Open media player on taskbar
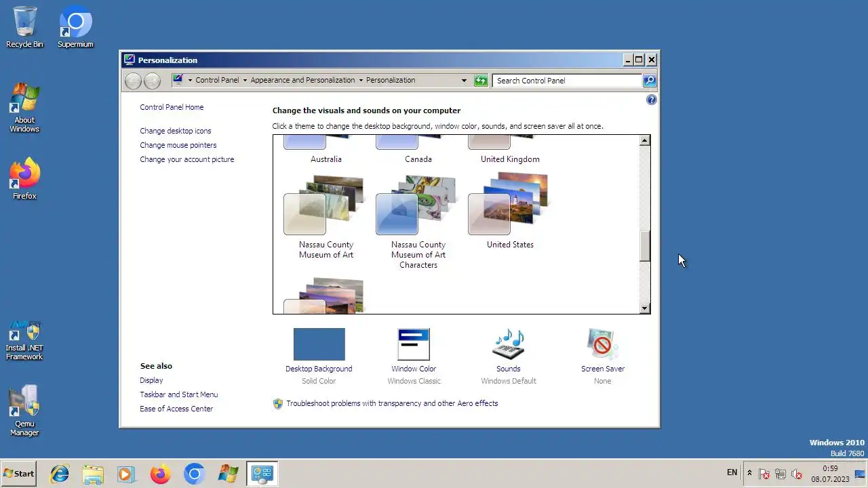 (x=126, y=474)
